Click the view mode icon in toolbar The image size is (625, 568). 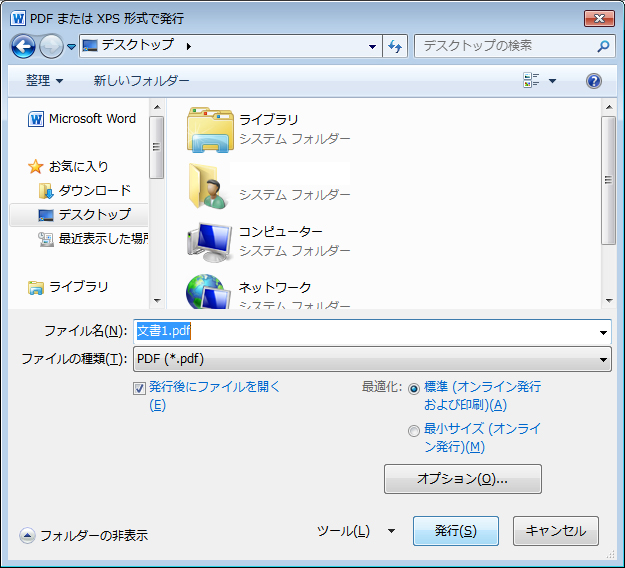[x=531, y=80]
